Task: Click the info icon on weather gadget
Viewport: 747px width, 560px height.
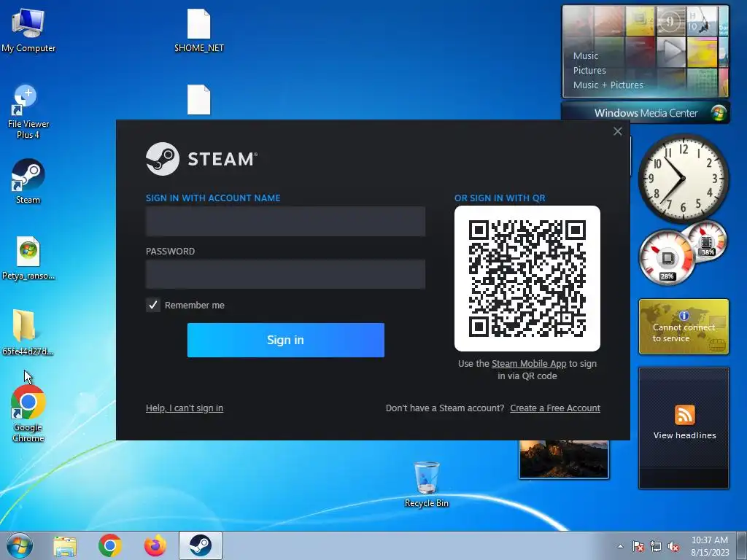Action: point(684,315)
